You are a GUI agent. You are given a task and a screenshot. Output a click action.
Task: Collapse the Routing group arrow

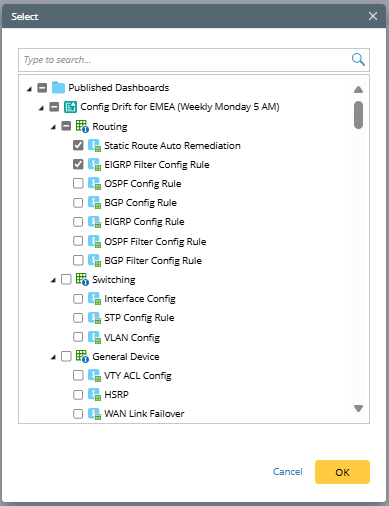[53, 127]
